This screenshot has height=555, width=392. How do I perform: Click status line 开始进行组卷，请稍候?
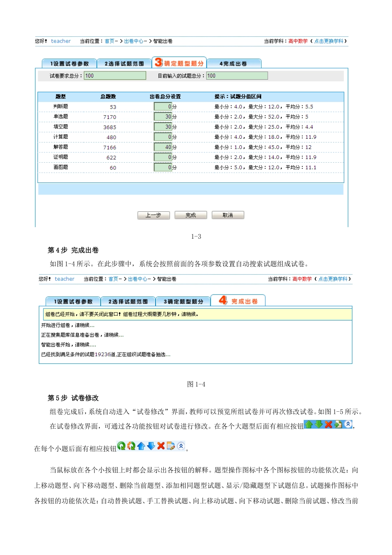[x=68, y=325]
